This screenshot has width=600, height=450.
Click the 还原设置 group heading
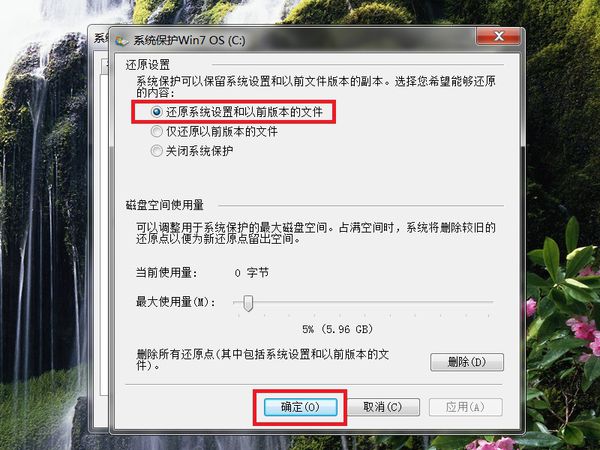(x=148, y=65)
